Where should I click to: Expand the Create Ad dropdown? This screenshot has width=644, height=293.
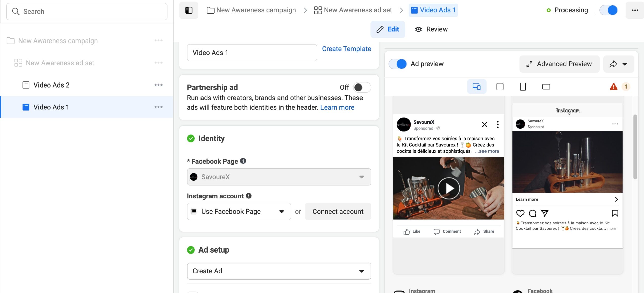(x=279, y=271)
